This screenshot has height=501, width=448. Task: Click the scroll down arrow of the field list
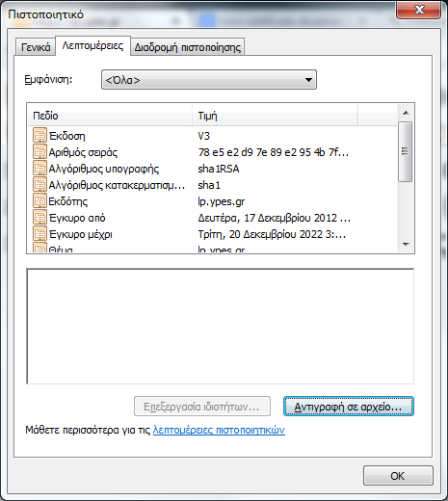[406, 245]
